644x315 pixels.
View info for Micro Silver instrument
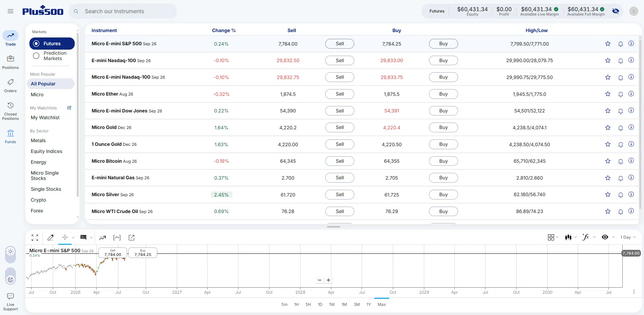coord(631,194)
